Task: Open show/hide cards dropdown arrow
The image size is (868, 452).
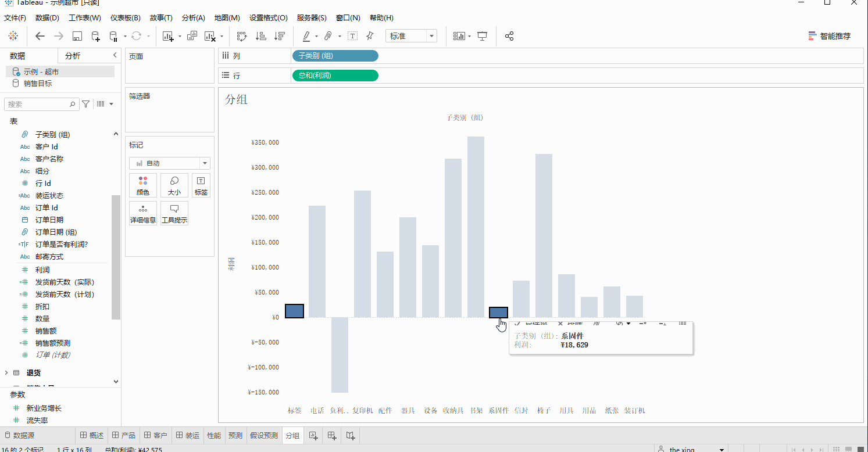Action: click(x=469, y=36)
